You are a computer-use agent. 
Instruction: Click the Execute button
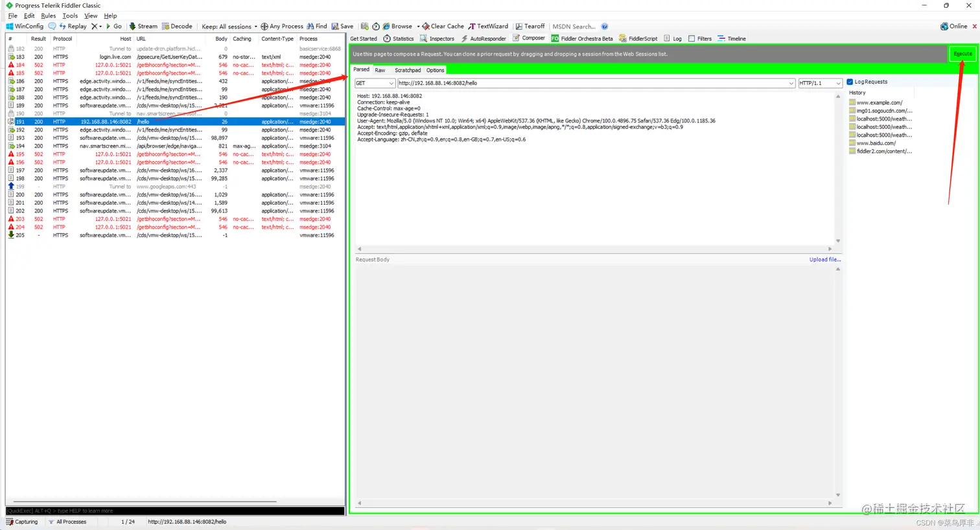[962, 54]
